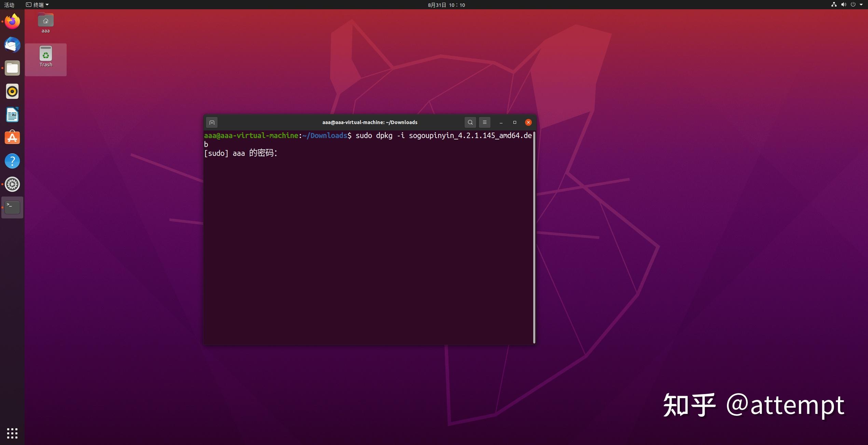The image size is (868, 445).
Task: Click the power icon in top bar
Action: pyautogui.click(x=853, y=5)
